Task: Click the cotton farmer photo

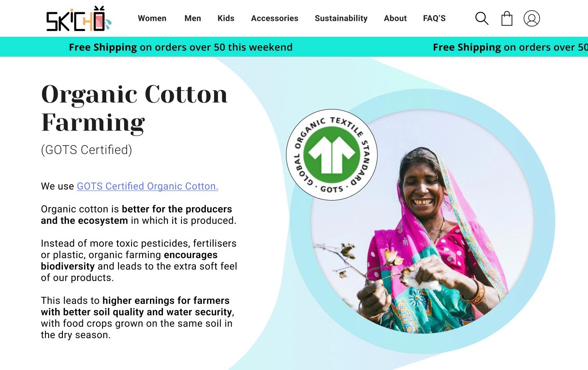Action: click(x=422, y=222)
